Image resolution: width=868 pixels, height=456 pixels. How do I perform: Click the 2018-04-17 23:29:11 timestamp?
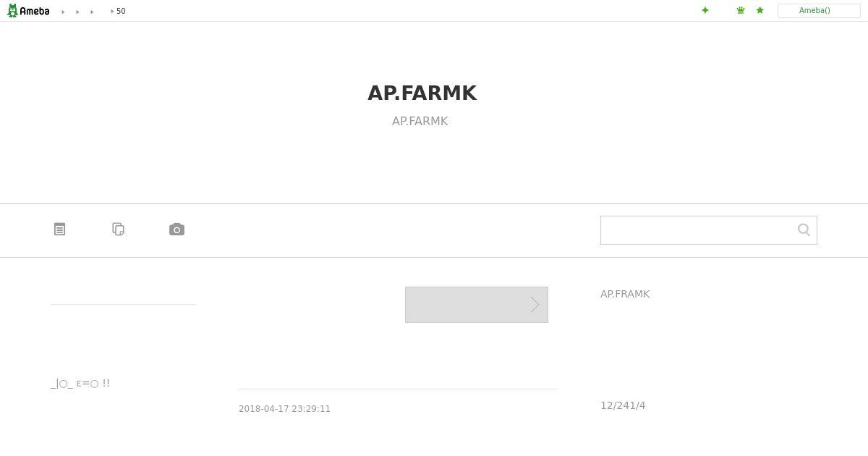point(284,409)
